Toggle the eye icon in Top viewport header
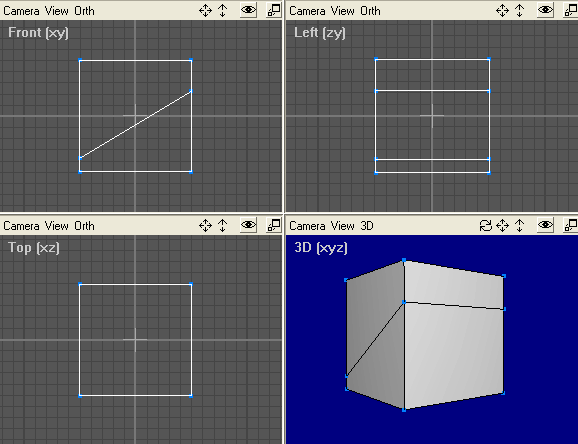 pos(248,225)
